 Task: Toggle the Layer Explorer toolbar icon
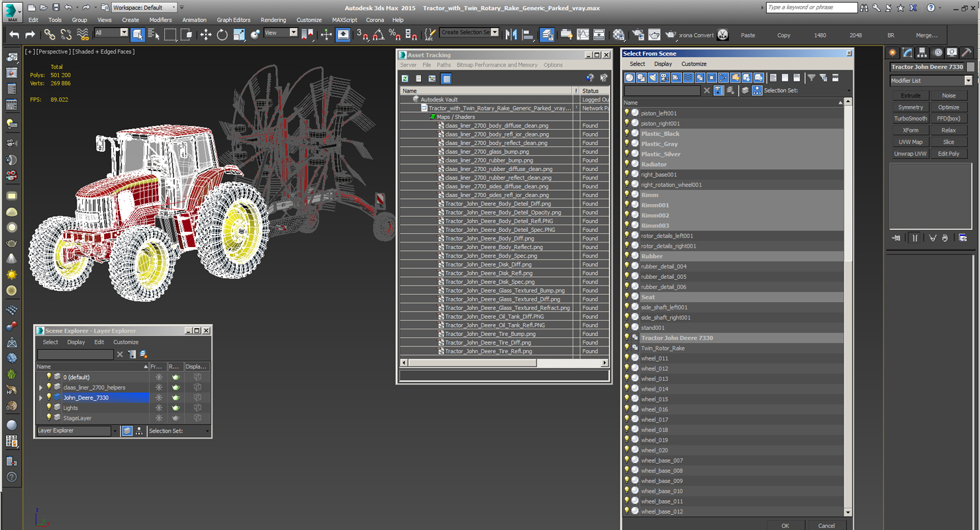point(547,34)
